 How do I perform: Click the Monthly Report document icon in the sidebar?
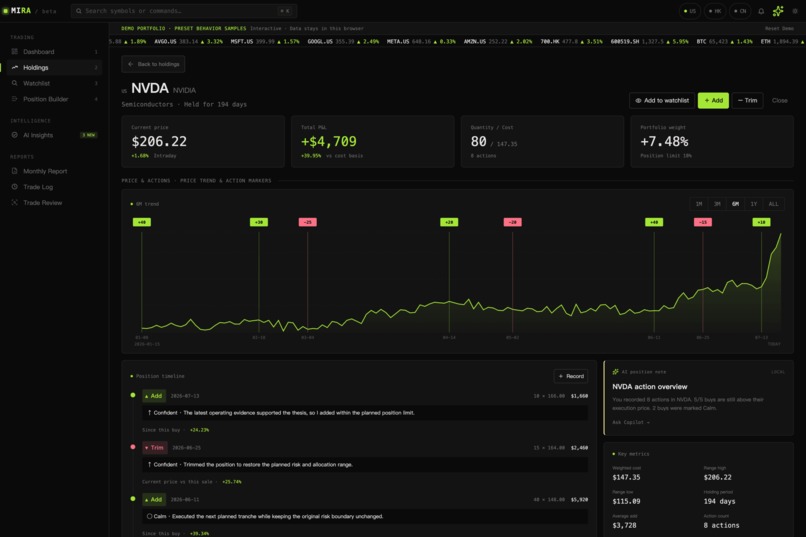14,171
